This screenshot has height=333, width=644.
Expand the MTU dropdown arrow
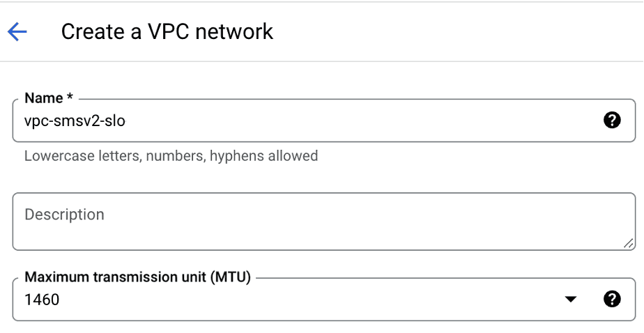point(571,300)
